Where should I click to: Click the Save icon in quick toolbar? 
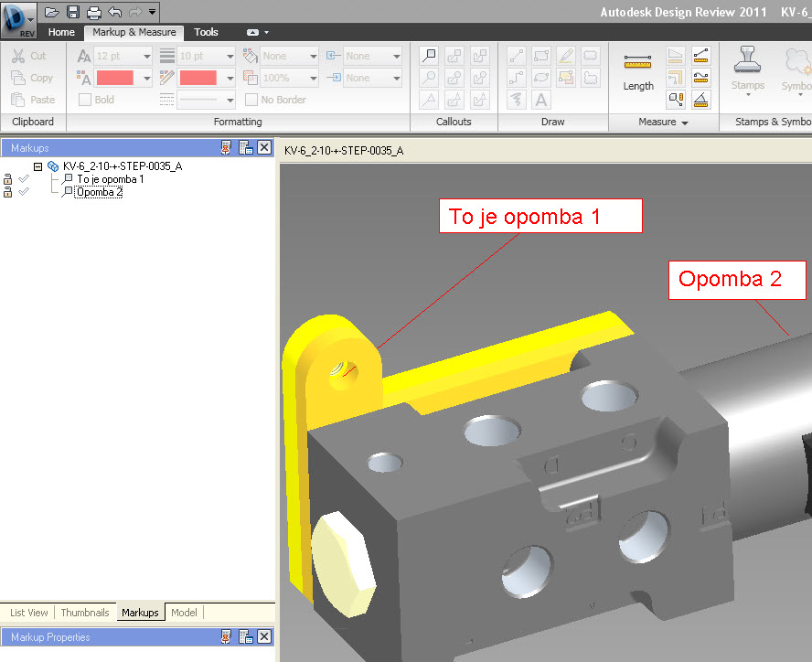point(72,11)
